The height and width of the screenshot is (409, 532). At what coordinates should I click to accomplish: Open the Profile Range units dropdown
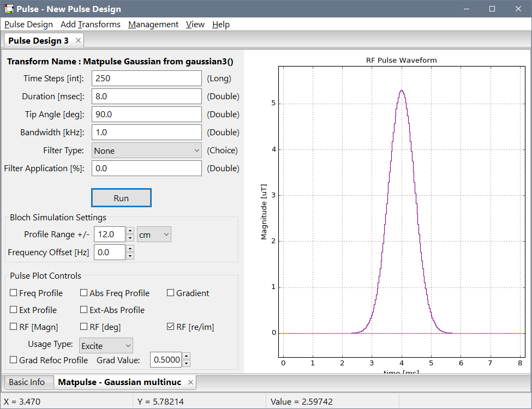coord(154,234)
